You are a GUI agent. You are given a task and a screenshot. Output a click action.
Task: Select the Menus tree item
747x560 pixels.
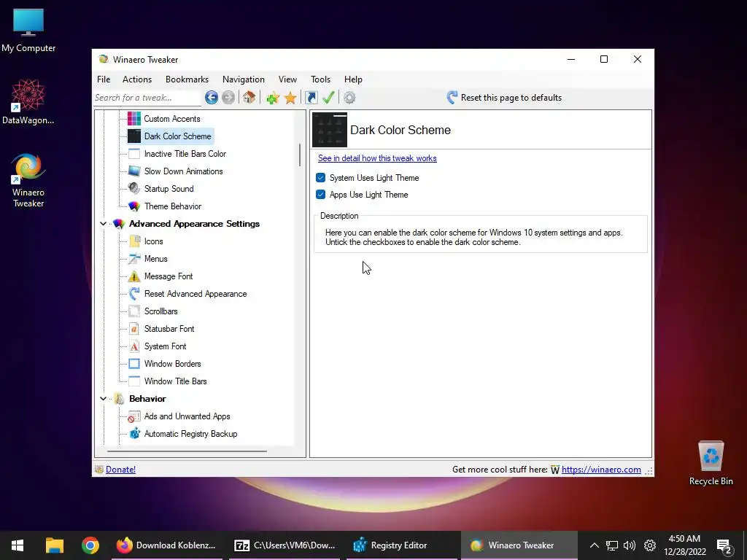click(156, 259)
